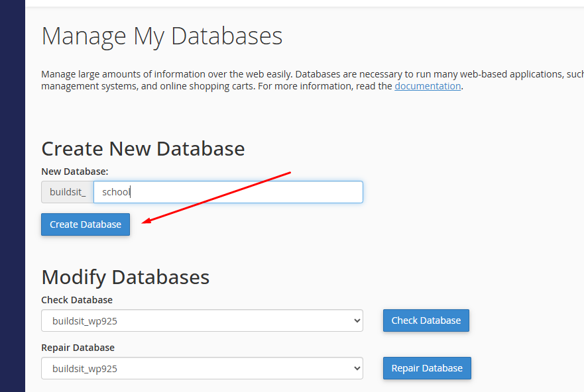Viewport: 584px width, 392px height.
Task: Select the Modify Databases heading
Action: pyautogui.click(x=125, y=277)
